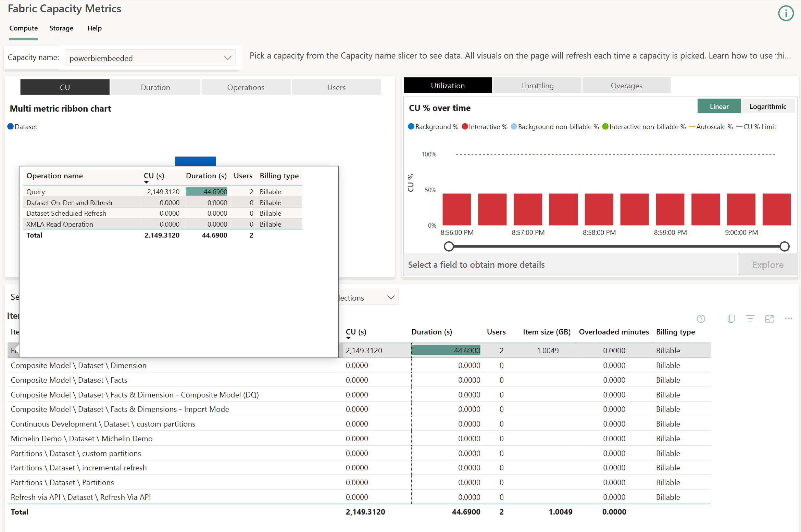Open more options ellipsis on items table
Viewport: 801px width, 532px height.
click(x=788, y=318)
